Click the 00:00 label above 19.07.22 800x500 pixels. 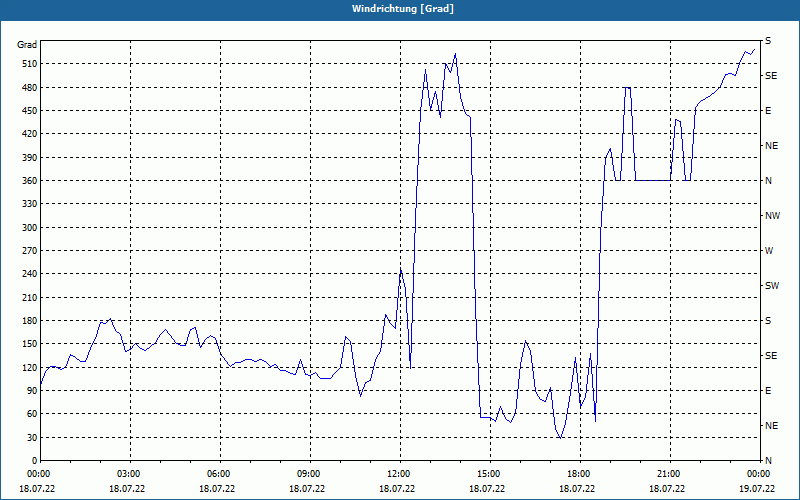click(760, 474)
